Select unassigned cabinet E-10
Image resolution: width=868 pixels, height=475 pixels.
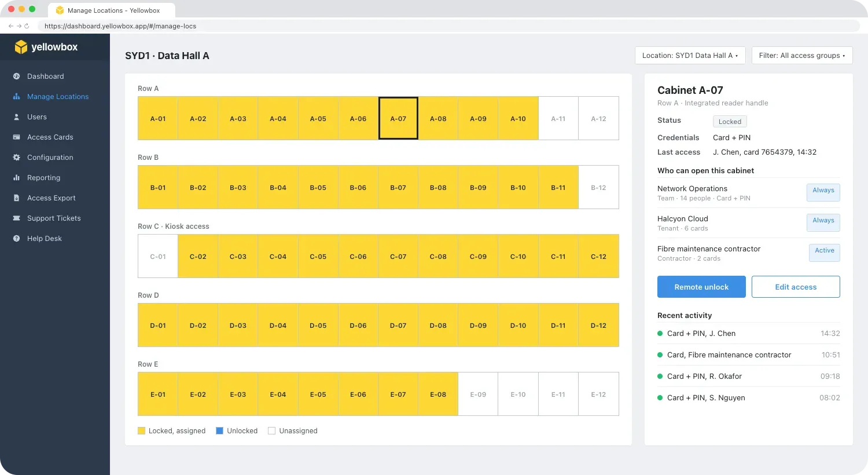[x=518, y=394]
